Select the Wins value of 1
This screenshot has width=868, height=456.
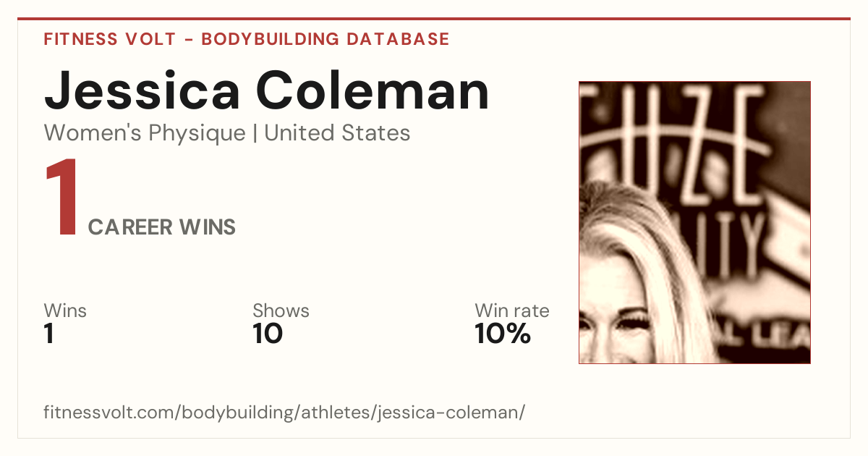[49, 334]
